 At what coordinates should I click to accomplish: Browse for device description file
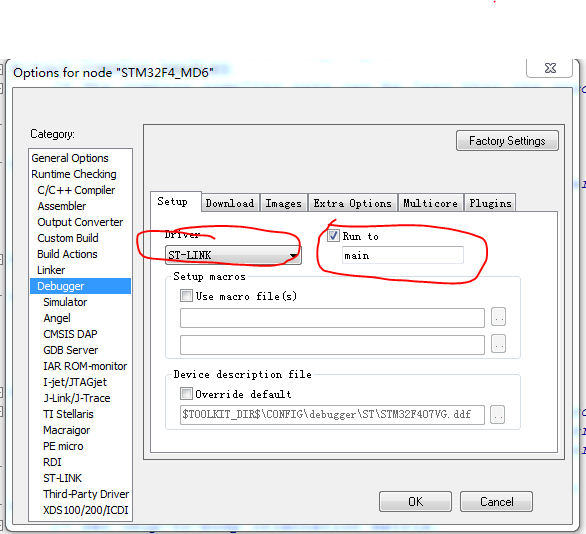pos(497,414)
